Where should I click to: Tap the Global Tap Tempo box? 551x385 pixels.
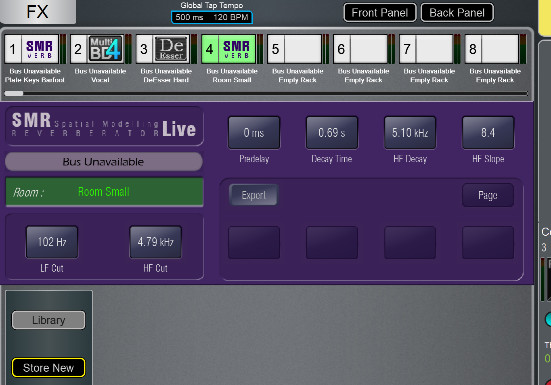pos(212,17)
